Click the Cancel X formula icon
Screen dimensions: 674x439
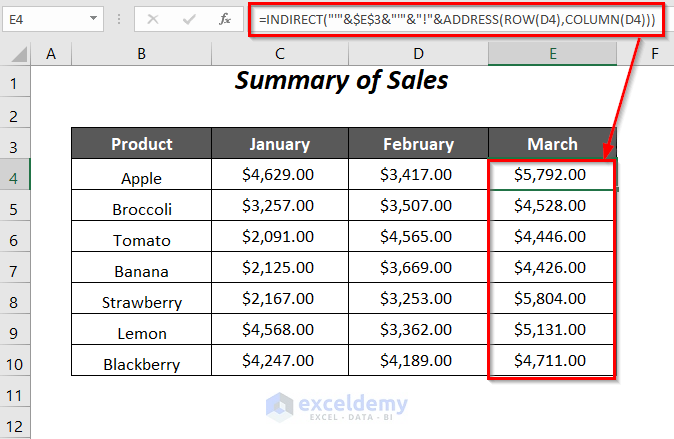coord(153,18)
